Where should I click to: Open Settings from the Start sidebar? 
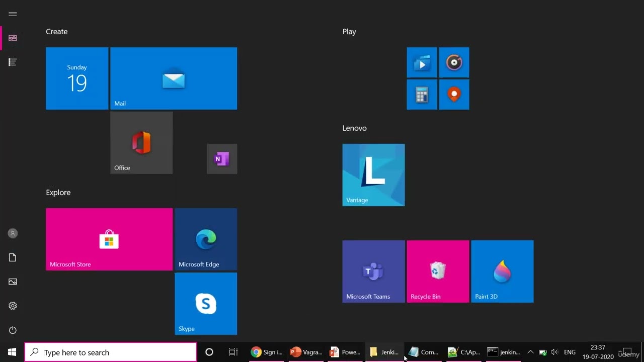click(13, 306)
